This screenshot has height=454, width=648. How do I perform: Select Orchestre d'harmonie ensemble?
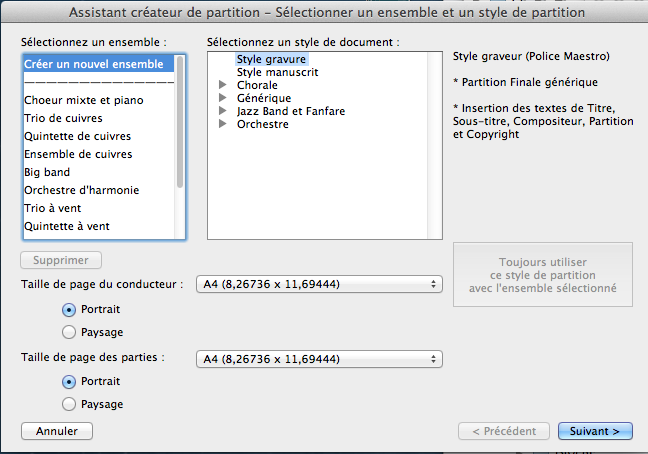(81, 190)
